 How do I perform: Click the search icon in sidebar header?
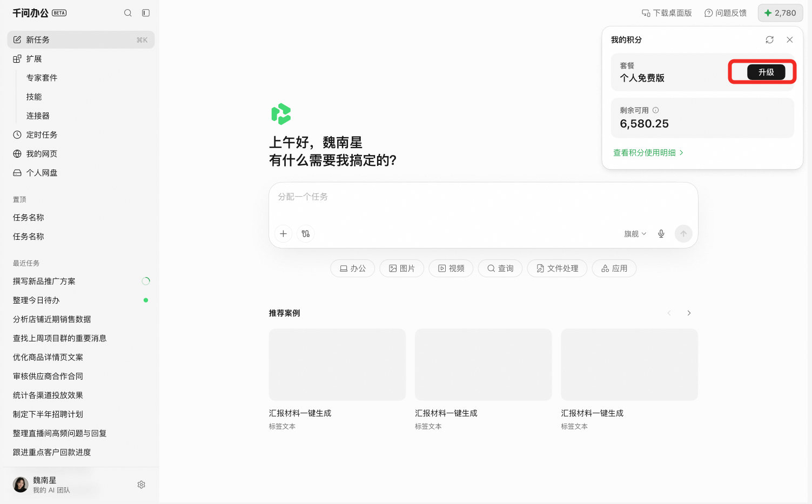pyautogui.click(x=128, y=13)
